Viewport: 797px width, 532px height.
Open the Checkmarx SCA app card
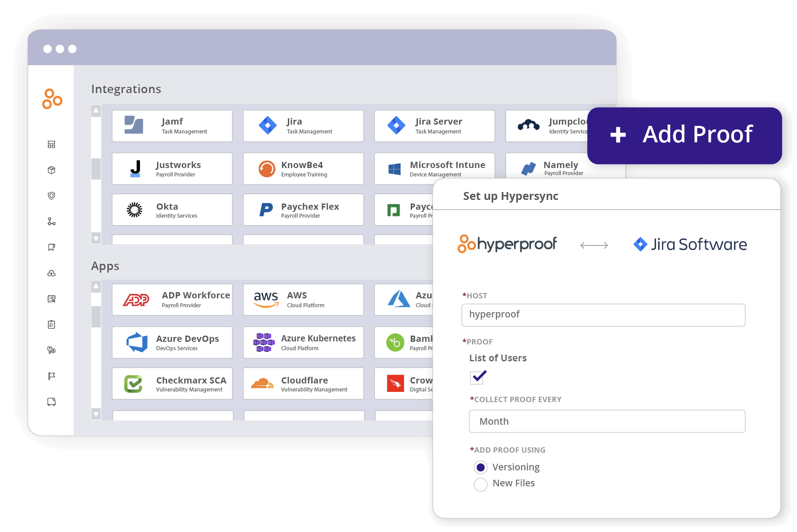coord(172,383)
